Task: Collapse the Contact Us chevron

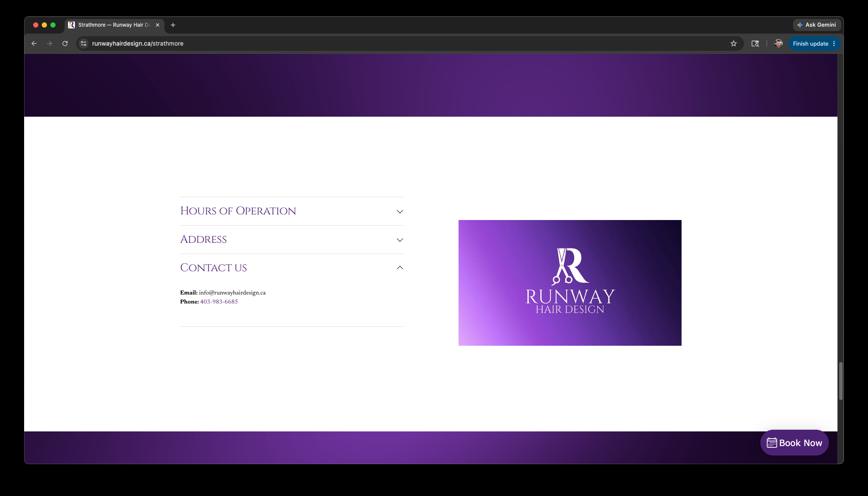Action: (400, 268)
